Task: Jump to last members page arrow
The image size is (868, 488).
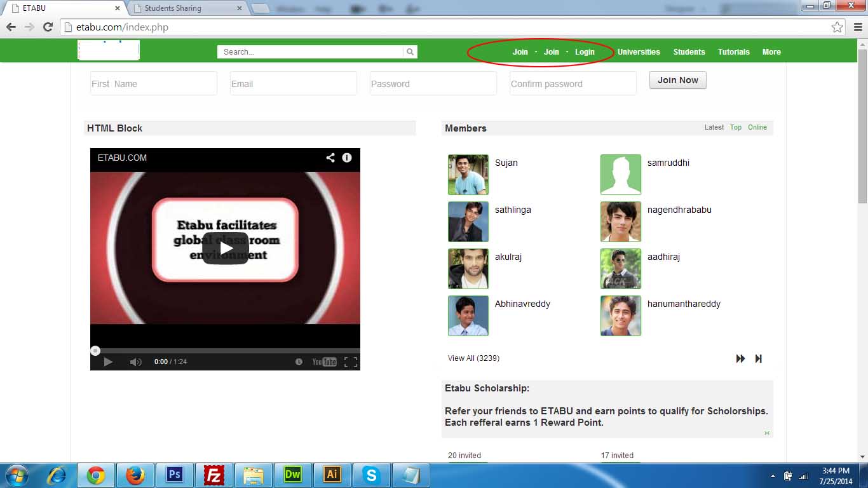Action: coord(758,358)
